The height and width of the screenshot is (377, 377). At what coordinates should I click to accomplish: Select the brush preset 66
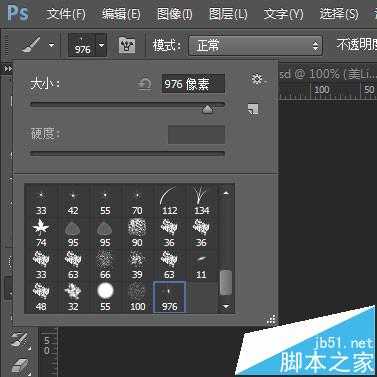coord(105,266)
